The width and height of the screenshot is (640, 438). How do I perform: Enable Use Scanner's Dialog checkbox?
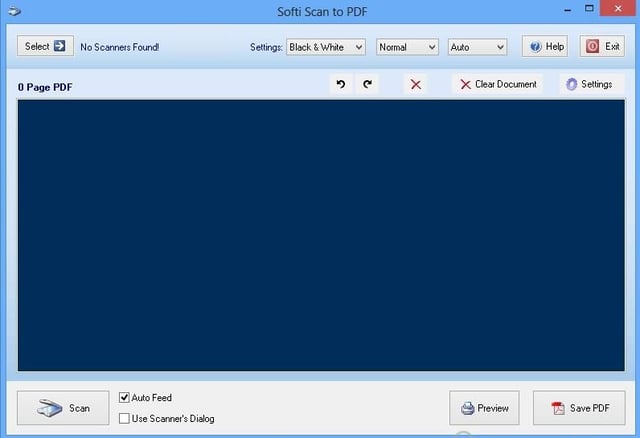click(x=124, y=418)
